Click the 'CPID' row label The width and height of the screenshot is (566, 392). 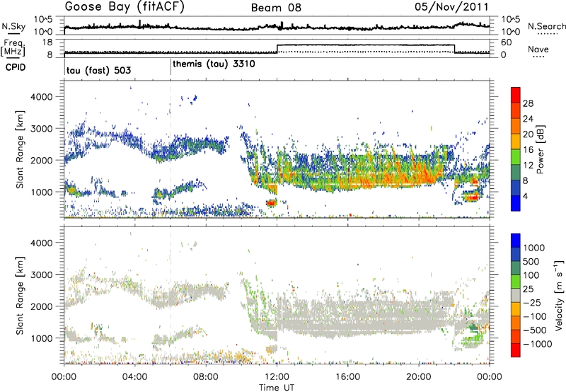(x=16, y=67)
